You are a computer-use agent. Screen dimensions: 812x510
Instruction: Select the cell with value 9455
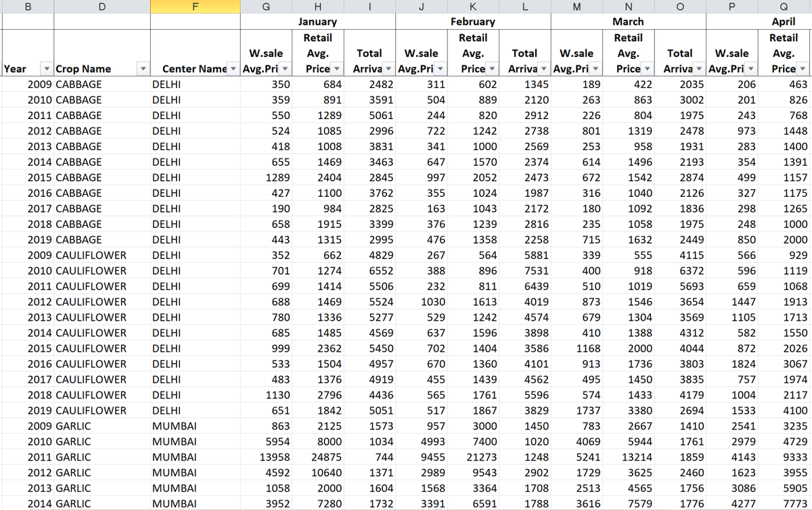click(x=422, y=457)
